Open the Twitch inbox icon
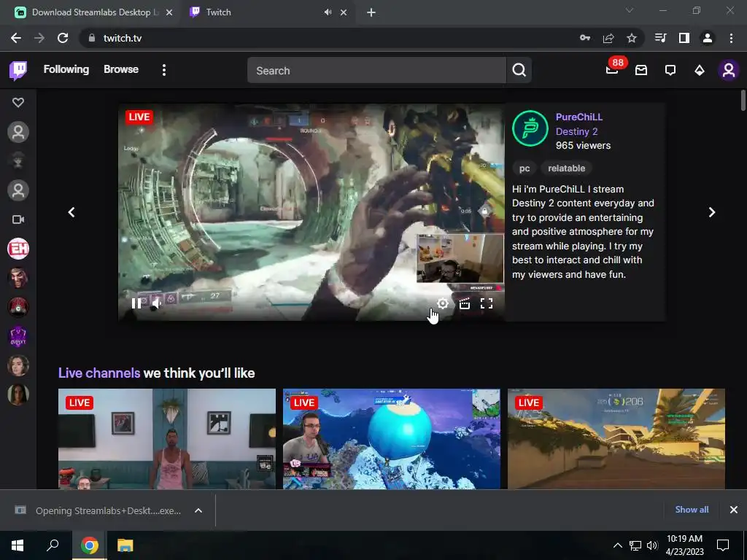Image resolution: width=747 pixels, height=560 pixels. (641, 71)
